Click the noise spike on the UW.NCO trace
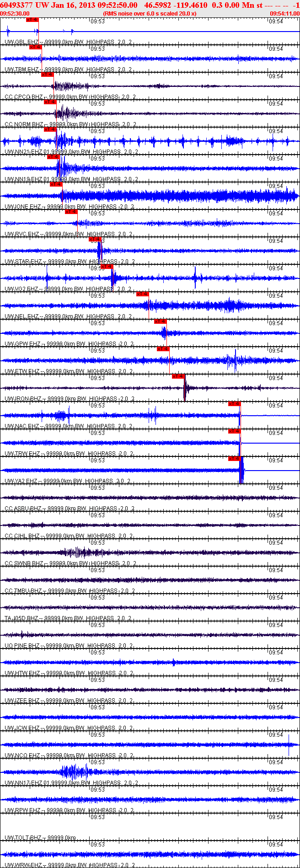This screenshot has width=300, height=868. tap(289, 745)
